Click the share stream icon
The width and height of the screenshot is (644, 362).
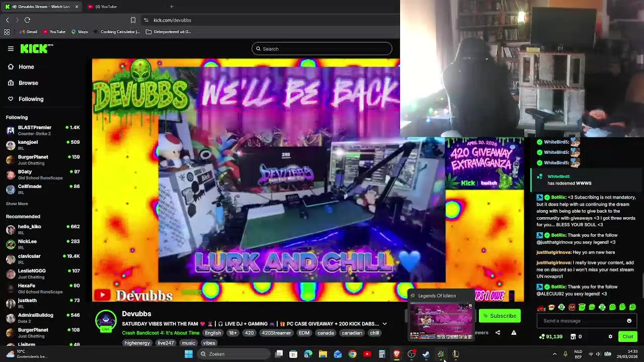(498, 333)
